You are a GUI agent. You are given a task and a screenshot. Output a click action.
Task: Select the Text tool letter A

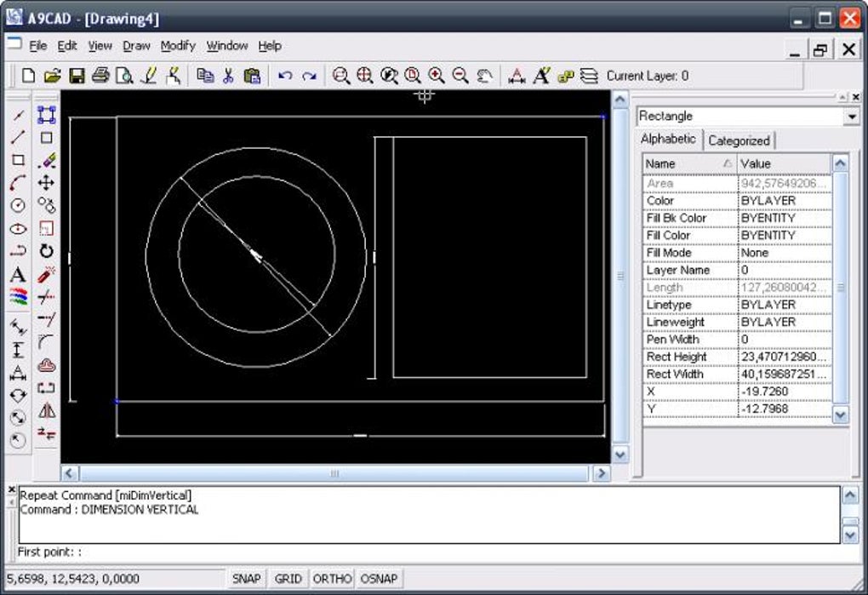point(18,275)
